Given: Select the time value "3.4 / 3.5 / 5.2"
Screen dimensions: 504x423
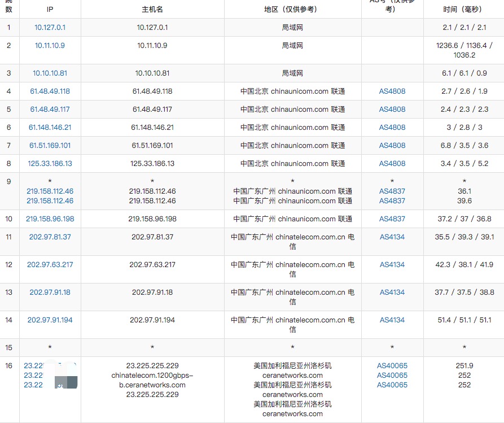Looking at the screenshot, I should (464, 163).
